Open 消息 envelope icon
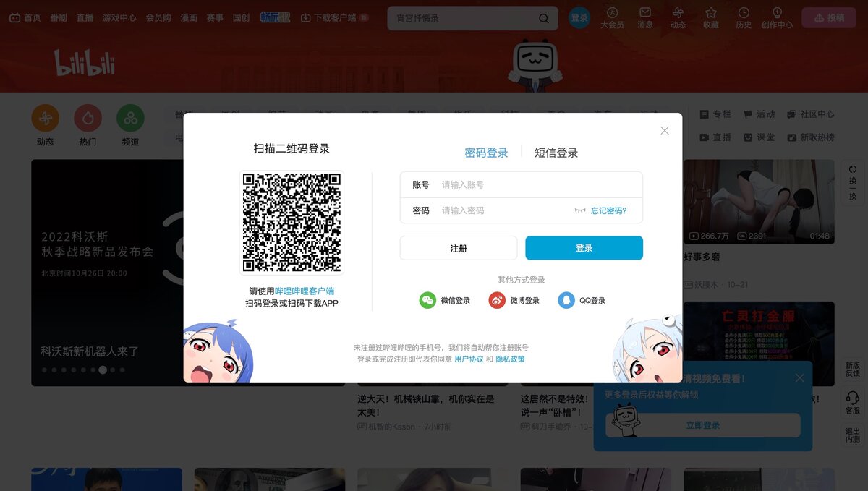The width and height of the screenshot is (868, 491). tap(645, 12)
